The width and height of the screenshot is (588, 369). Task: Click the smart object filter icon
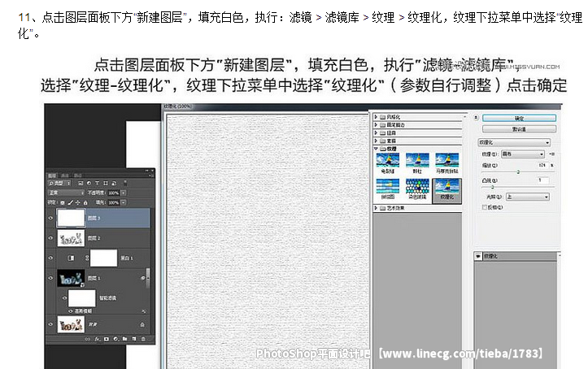pyautogui.click(x=114, y=183)
